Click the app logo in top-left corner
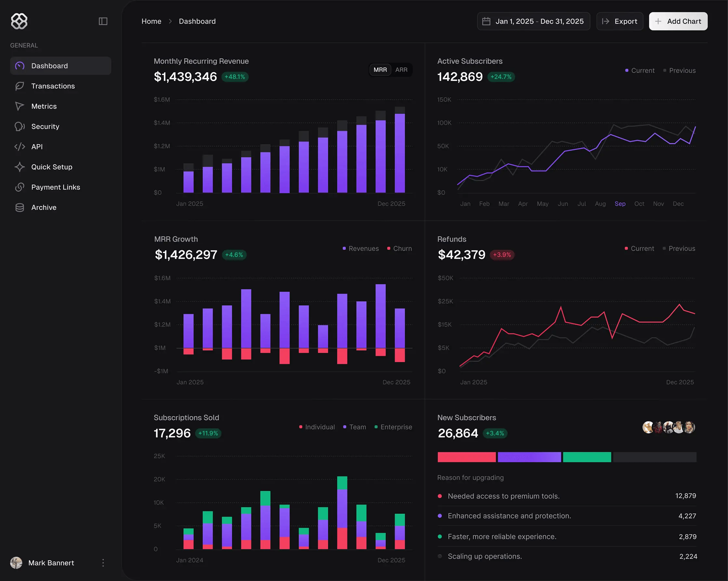 (x=19, y=21)
